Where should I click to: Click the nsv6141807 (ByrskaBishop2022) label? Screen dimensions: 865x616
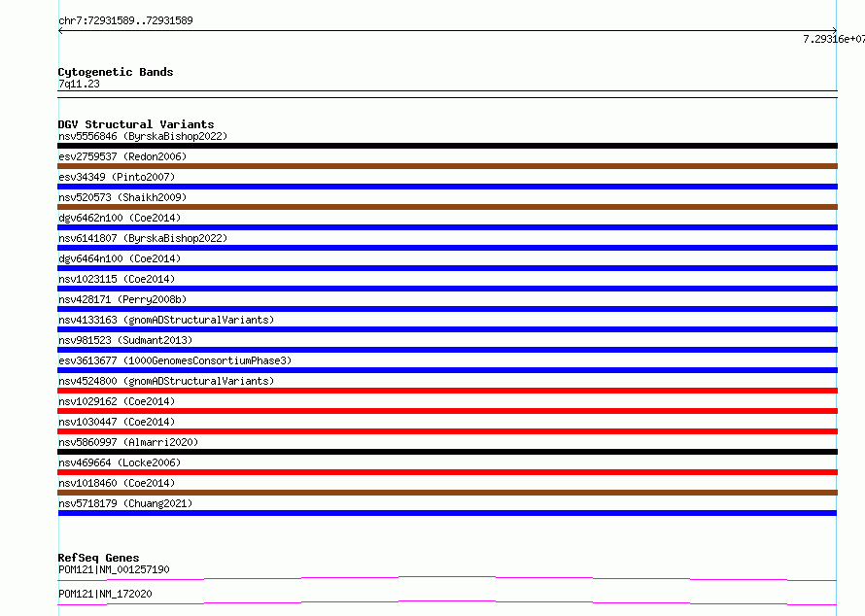coord(143,238)
